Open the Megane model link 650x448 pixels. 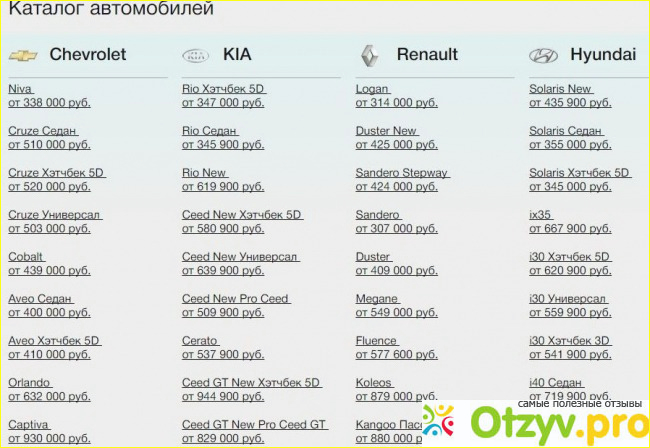point(377,298)
